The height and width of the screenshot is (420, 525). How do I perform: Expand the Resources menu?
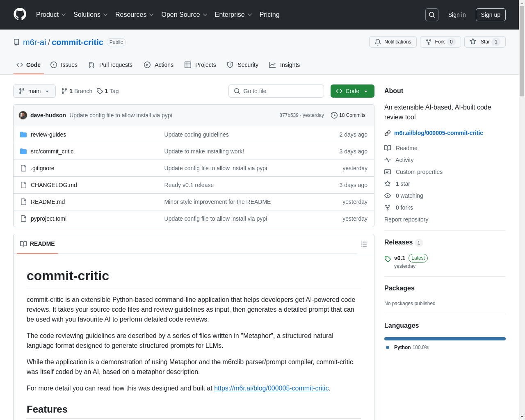[x=135, y=15]
